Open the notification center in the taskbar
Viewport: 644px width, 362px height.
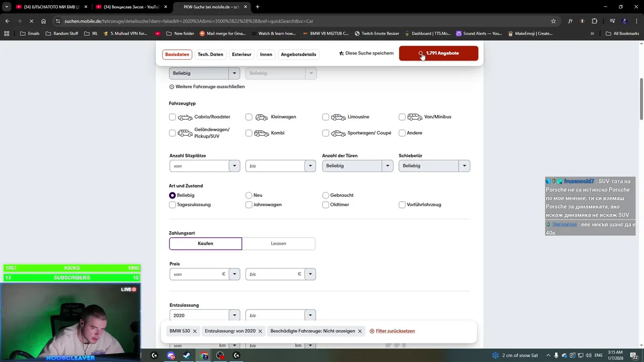(x=634, y=355)
